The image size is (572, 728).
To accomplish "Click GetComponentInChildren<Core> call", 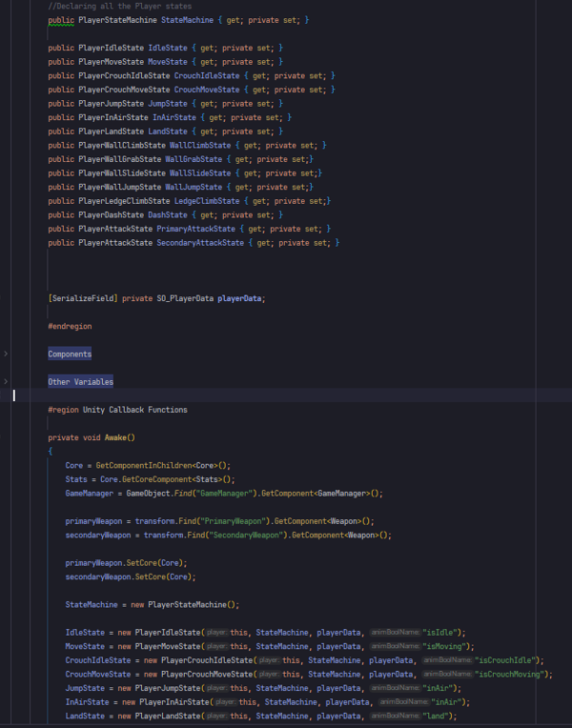I will [163, 466].
